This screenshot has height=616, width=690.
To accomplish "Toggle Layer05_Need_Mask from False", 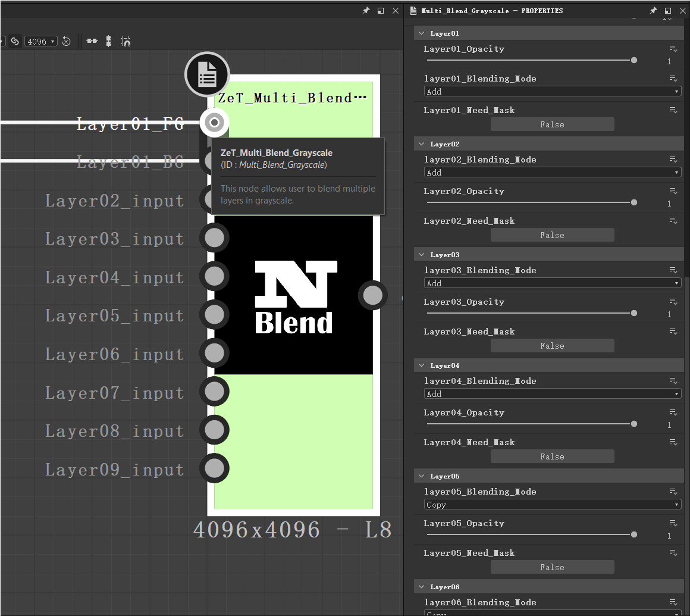I will click(552, 567).
